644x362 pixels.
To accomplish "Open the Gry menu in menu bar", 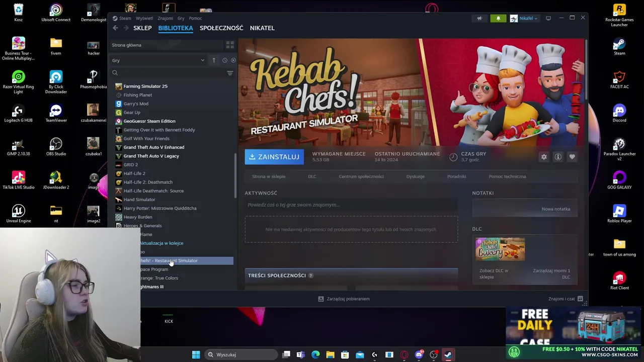I will click(181, 18).
